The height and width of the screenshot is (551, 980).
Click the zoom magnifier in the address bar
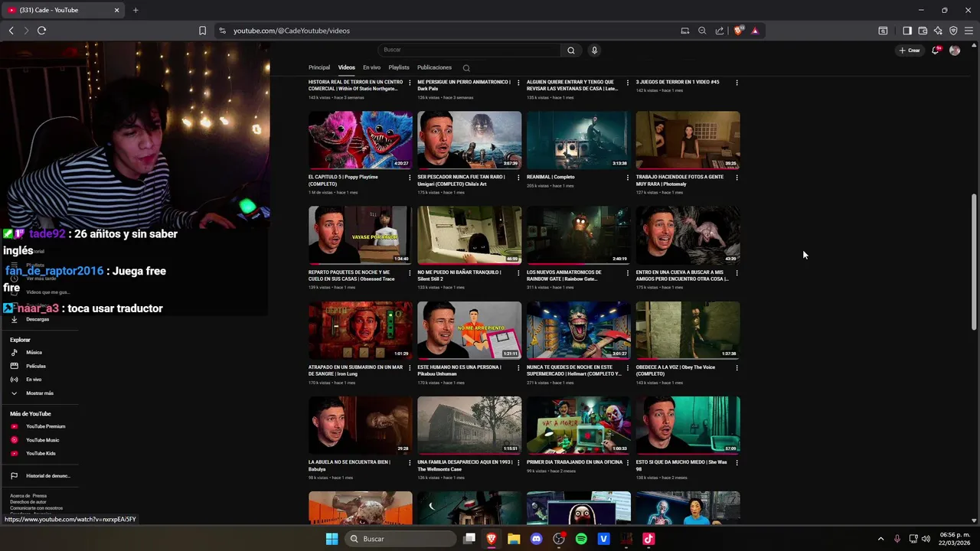click(x=702, y=31)
